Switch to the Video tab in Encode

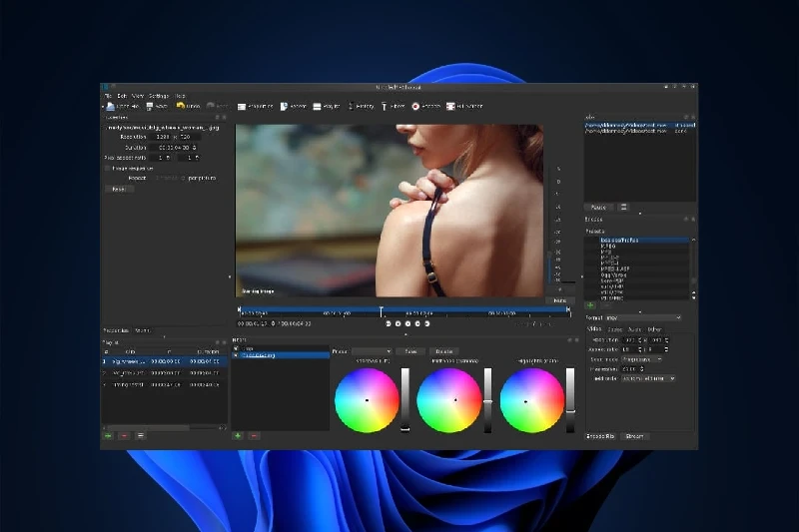click(594, 329)
